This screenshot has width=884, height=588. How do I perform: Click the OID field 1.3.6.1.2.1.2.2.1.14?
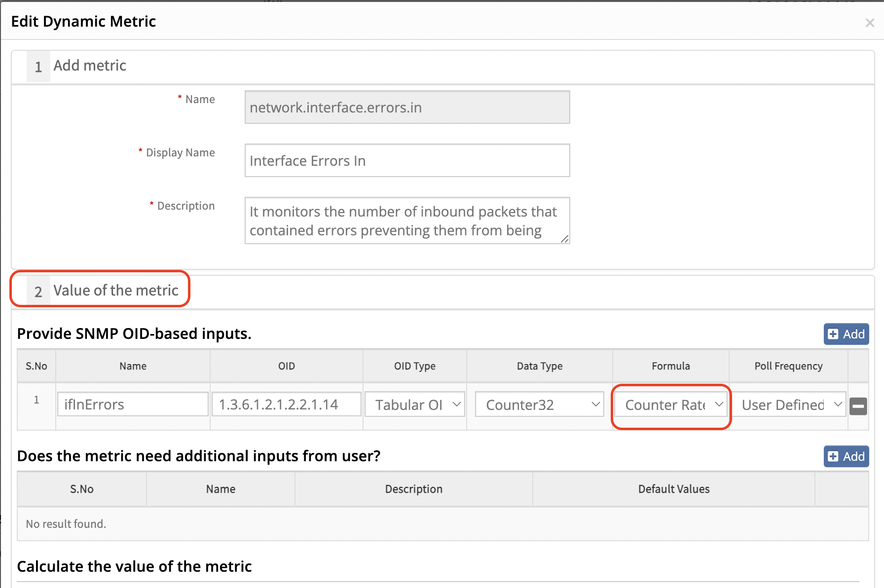pos(286,404)
